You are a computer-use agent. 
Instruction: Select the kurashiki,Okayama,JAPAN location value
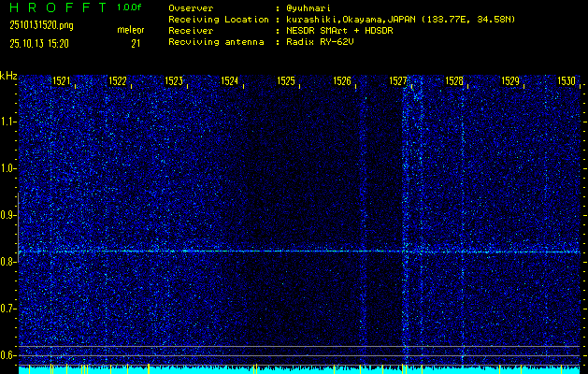tap(400, 20)
